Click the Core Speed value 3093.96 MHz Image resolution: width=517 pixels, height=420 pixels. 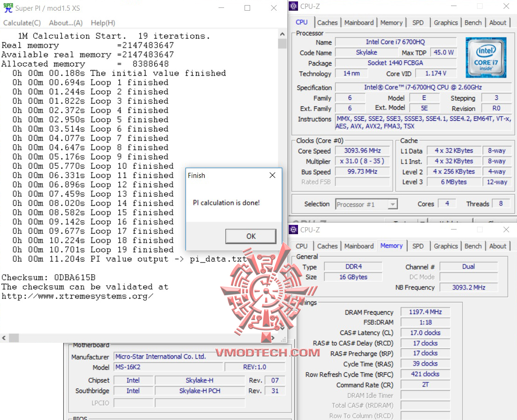[x=362, y=151]
